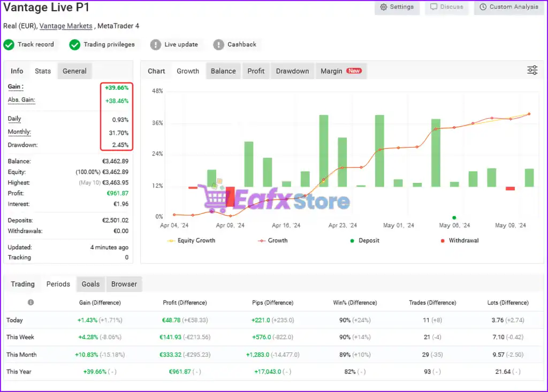Viewport: 548px width, 392px height.
Task: Click the last growth line data point
Action: pos(529,114)
